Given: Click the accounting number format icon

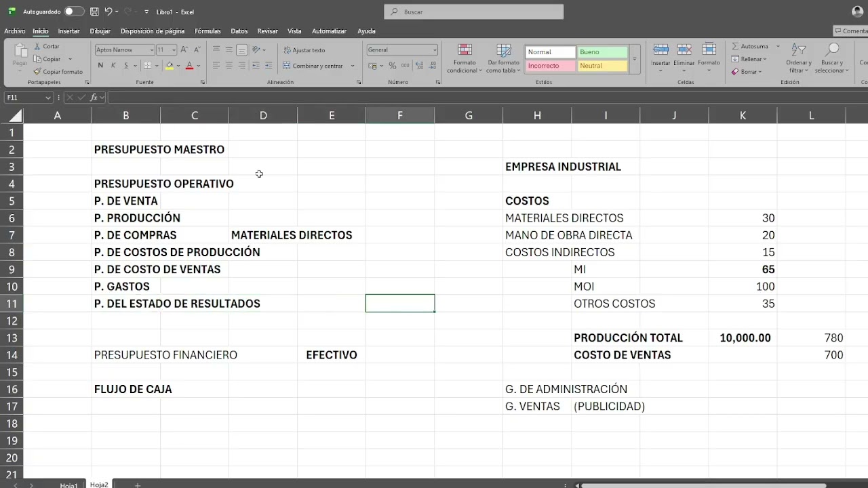Looking at the screenshot, I should tap(372, 66).
